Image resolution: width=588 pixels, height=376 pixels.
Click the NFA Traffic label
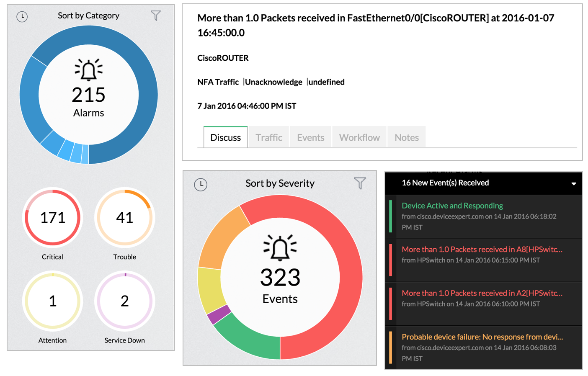[x=218, y=82]
